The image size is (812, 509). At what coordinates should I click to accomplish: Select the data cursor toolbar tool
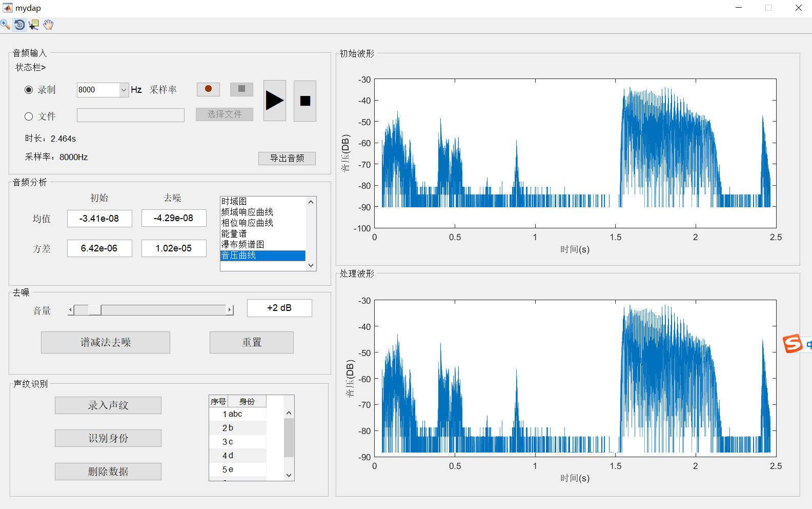[x=34, y=24]
